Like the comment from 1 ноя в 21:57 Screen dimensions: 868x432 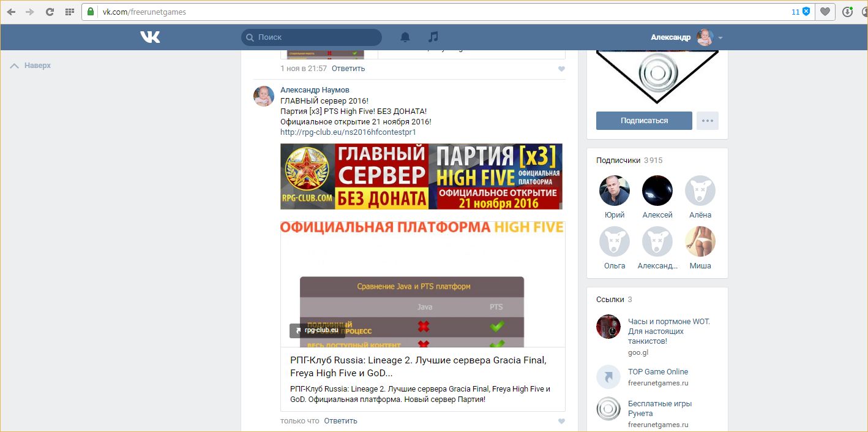coord(561,69)
